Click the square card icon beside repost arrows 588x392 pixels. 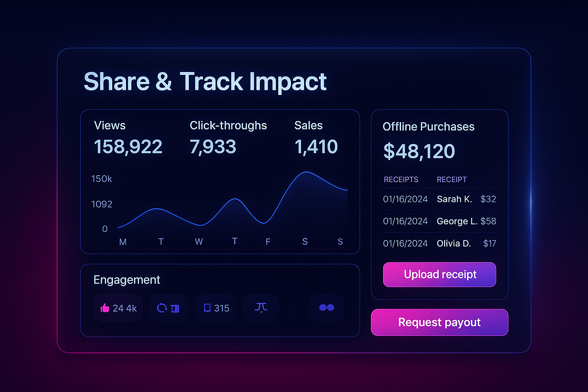coord(175,308)
